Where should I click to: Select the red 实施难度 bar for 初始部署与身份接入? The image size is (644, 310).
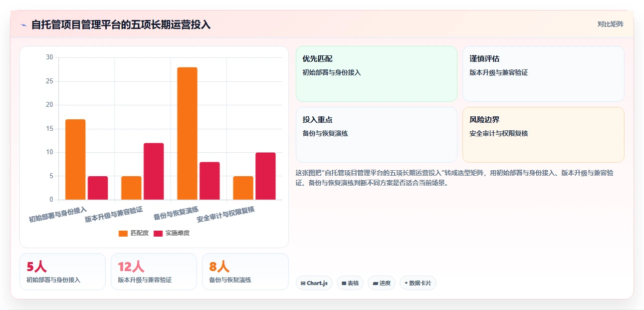(x=98, y=188)
